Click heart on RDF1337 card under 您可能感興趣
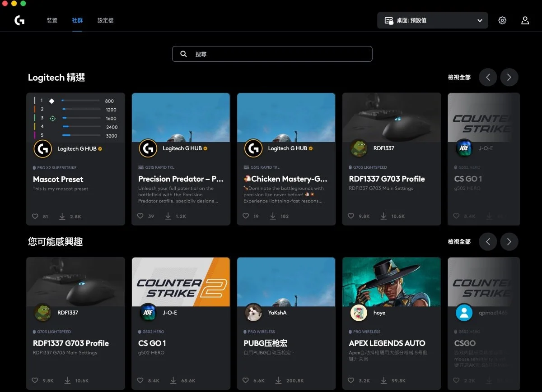 pos(35,380)
